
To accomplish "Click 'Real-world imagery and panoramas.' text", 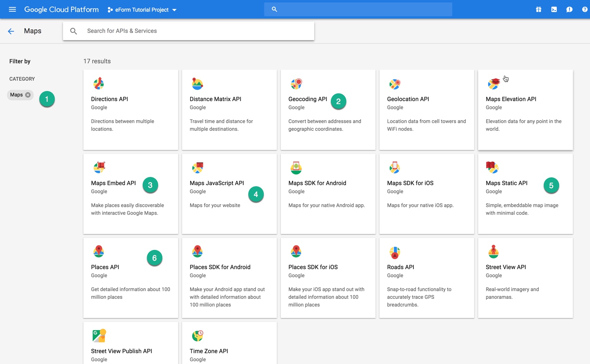I will (512, 293).
